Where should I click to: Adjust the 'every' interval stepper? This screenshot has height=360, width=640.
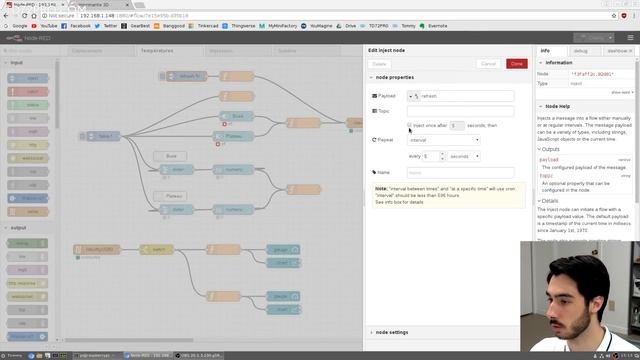[442, 156]
